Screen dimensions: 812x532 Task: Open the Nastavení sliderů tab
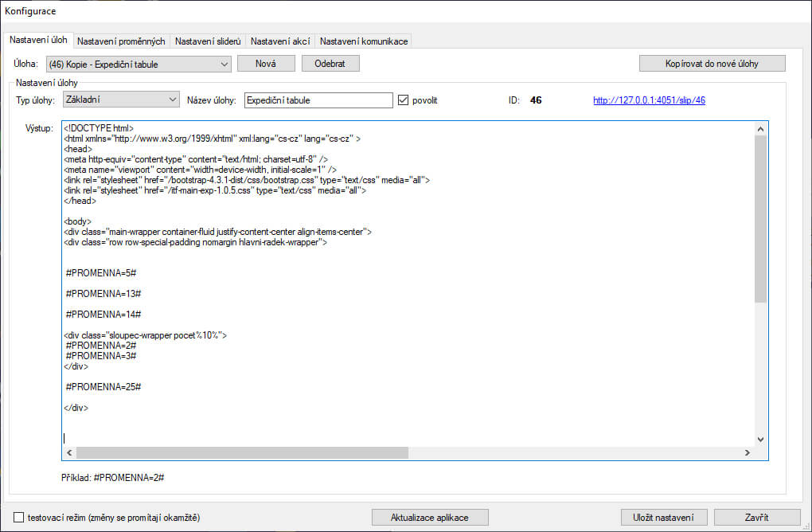[208, 41]
